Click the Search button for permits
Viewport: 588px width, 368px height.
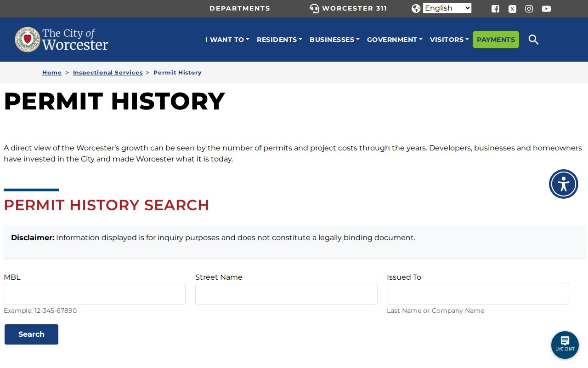[x=31, y=334]
